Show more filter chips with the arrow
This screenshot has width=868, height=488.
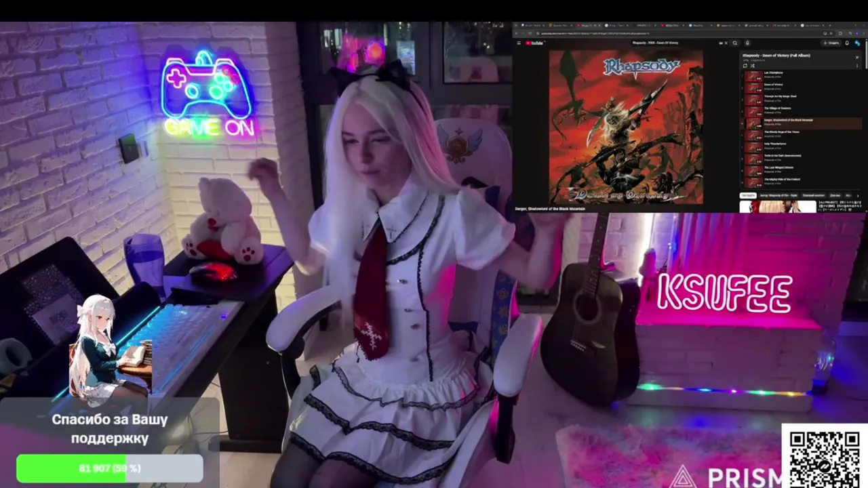pos(857,195)
